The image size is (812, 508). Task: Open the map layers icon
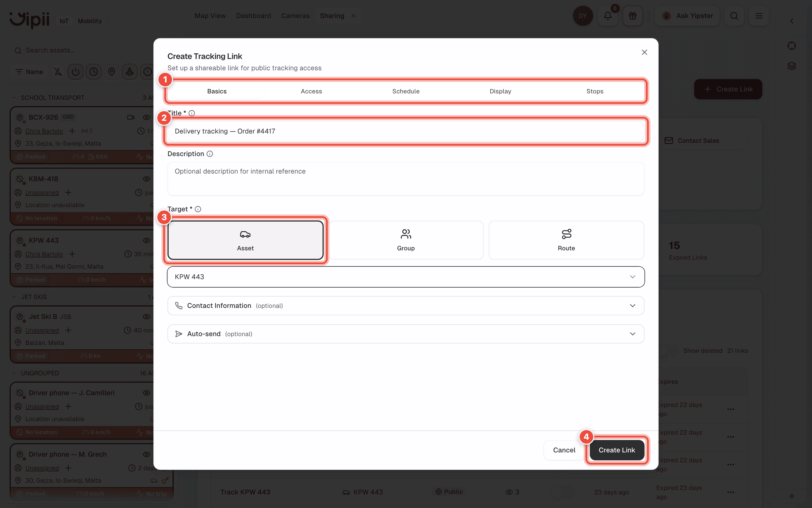tap(791, 66)
